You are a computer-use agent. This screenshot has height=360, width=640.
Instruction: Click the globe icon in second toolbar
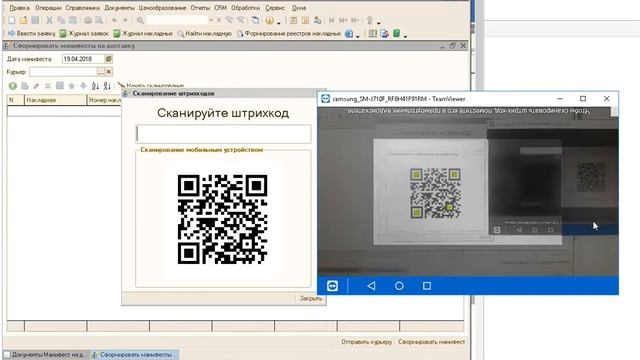pyautogui.click(x=349, y=33)
